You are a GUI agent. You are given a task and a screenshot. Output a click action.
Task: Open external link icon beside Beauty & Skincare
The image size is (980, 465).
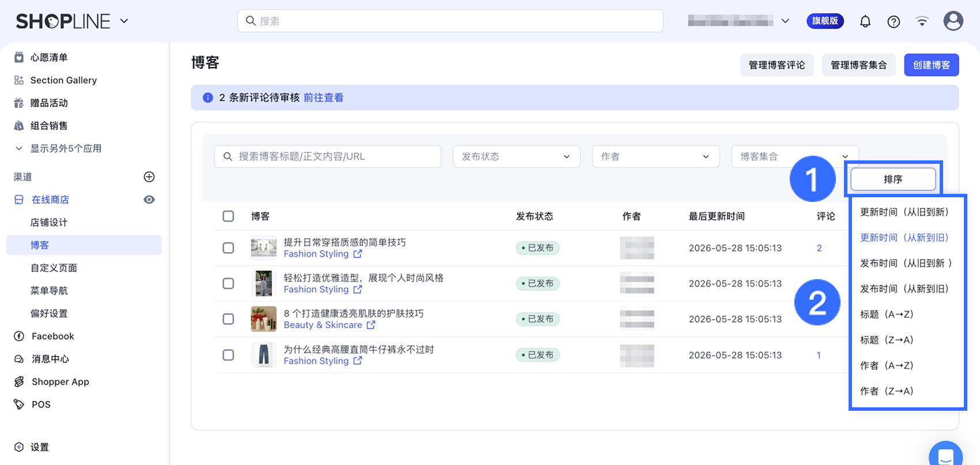point(371,325)
